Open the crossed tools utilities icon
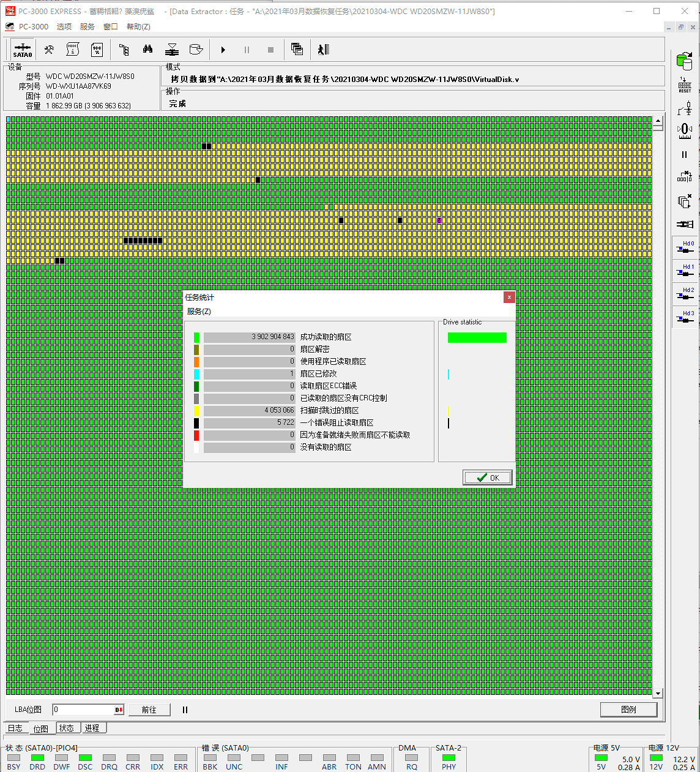This screenshot has width=700, height=772. 49,50
